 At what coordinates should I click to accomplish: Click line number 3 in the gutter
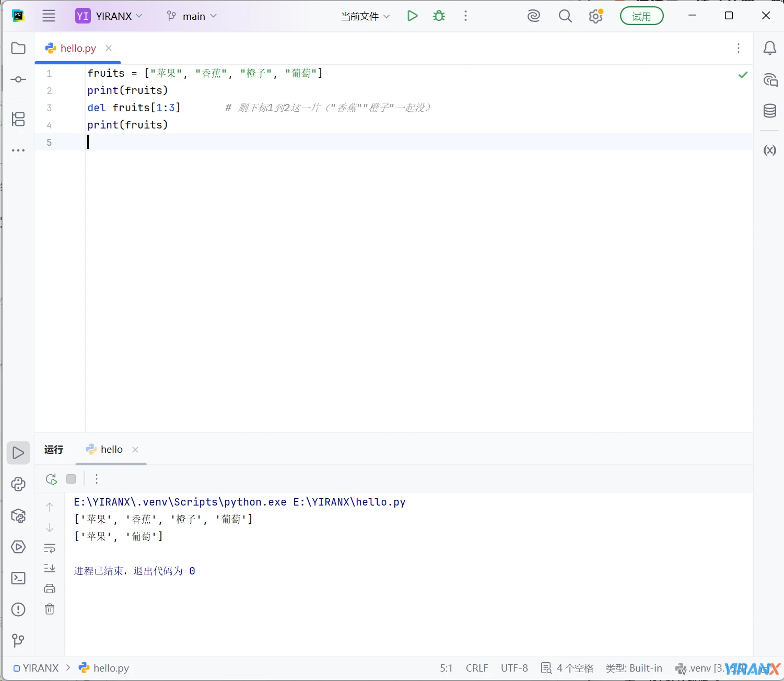[49, 108]
